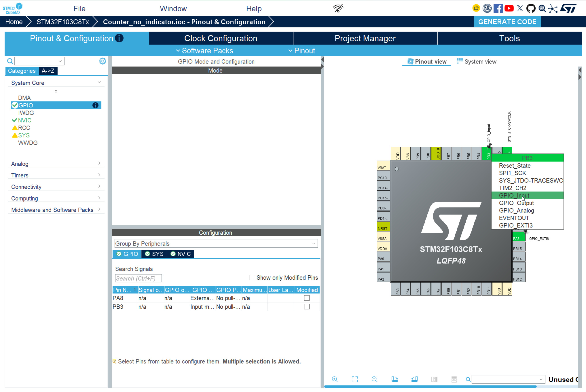
Task: Open the categories settings gear icon
Action: (103, 61)
